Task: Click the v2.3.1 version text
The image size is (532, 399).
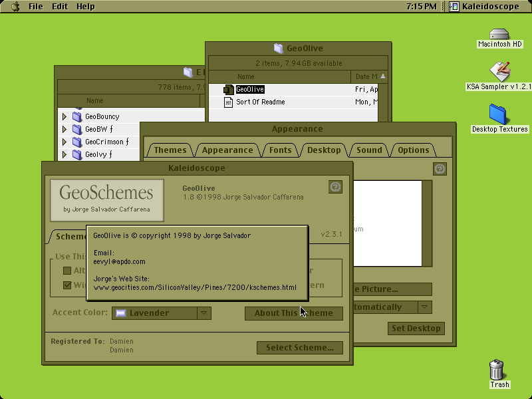Action: pyautogui.click(x=331, y=235)
